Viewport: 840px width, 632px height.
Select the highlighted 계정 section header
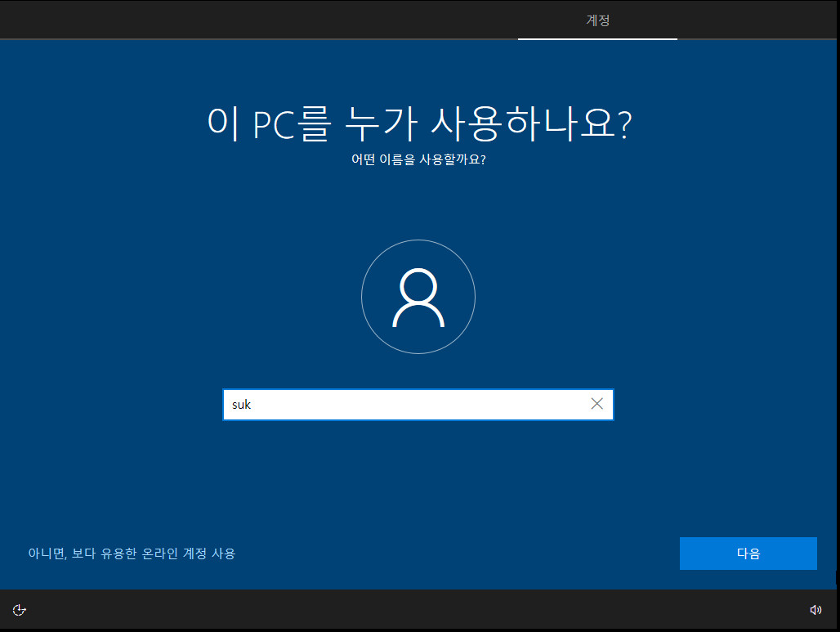[x=597, y=20]
